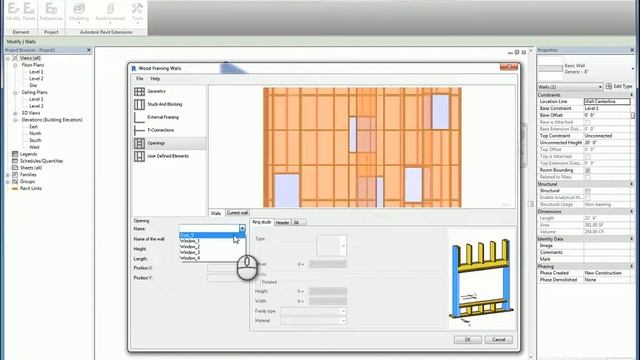The height and width of the screenshot is (360, 640).
Task: Open the Basic Wall type selector dropdown
Action: pos(633,69)
